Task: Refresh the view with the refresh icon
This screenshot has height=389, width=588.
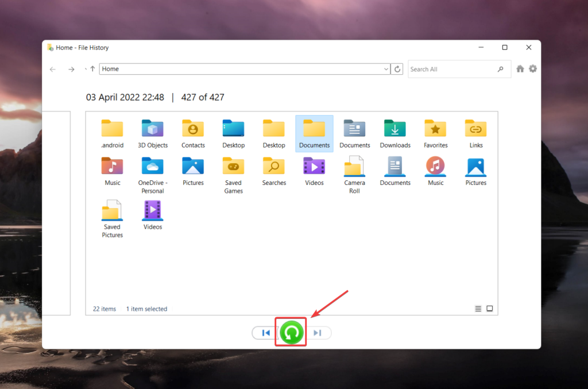Action: coord(397,68)
